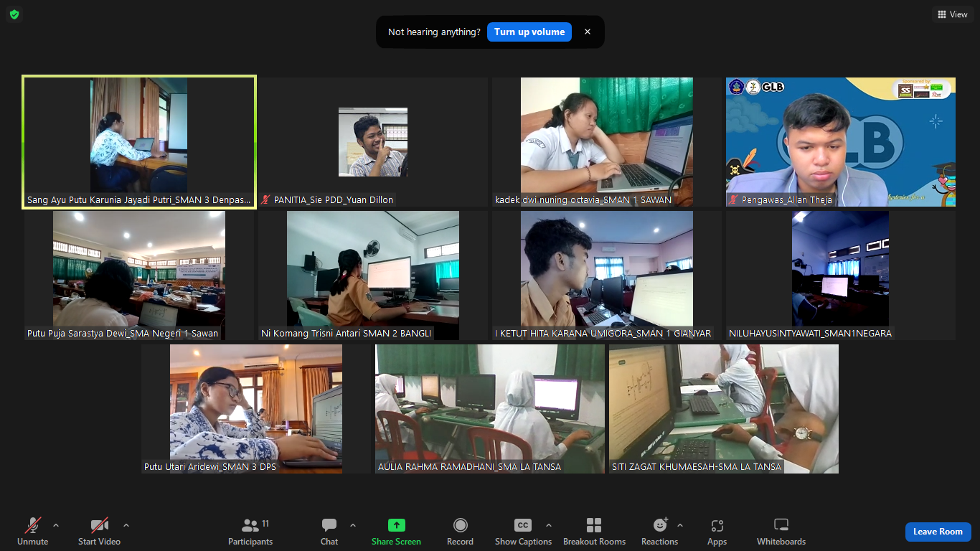Open the Chat panel
The width and height of the screenshot is (980, 551).
click(x=329, y=526)
